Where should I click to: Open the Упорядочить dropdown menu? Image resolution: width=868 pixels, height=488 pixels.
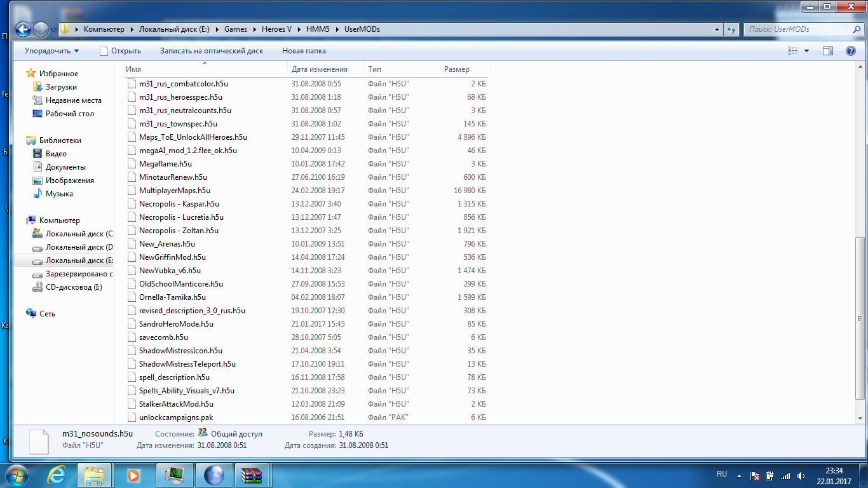click(x=52, y=51)
